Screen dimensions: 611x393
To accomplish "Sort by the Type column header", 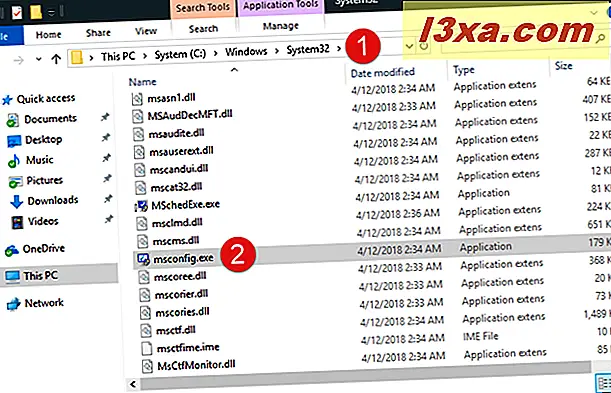I will (x=464, y=70).
